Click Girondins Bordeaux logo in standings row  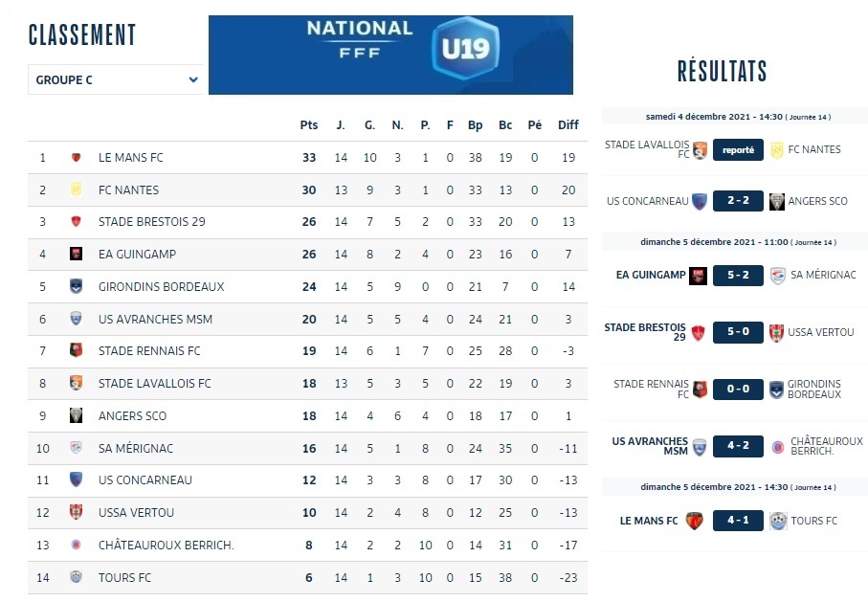tap(76, 287)
